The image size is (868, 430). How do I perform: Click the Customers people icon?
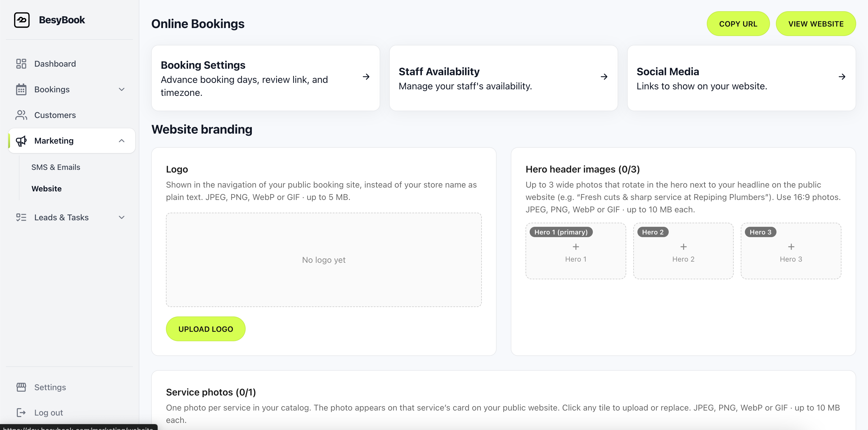tap(21, 115)
